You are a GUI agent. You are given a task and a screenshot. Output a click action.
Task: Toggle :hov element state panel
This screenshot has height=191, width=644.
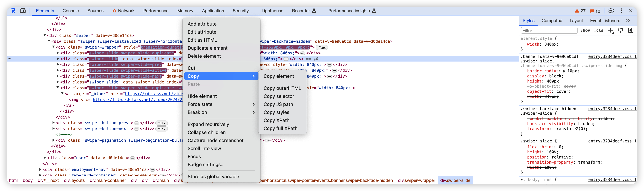point(585,30)
